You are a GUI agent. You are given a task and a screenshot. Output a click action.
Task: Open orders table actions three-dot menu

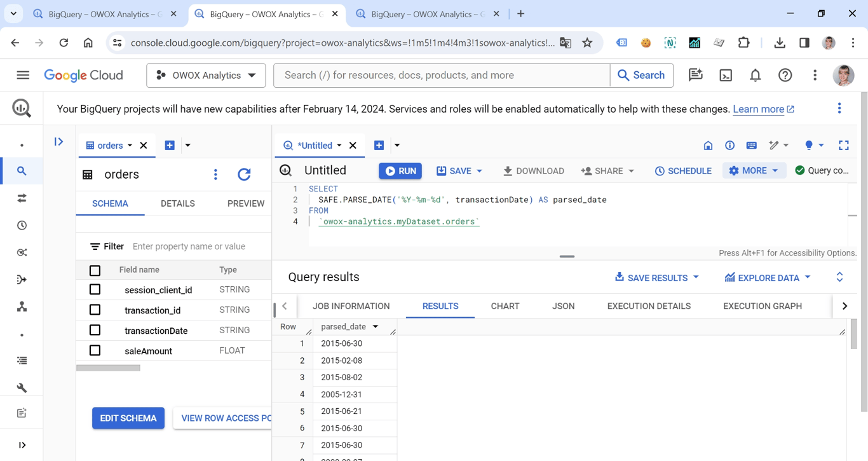215,174
